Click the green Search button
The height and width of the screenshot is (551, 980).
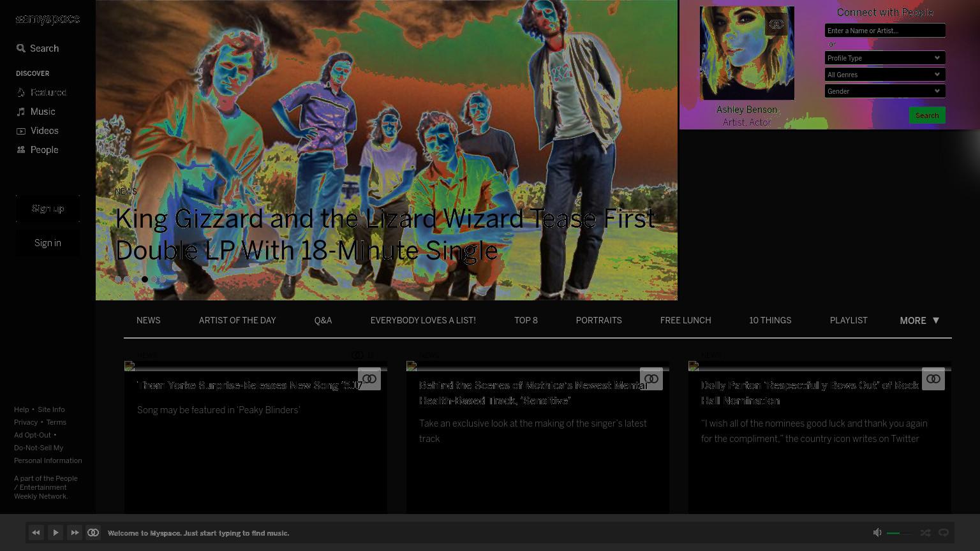(927, 115)
